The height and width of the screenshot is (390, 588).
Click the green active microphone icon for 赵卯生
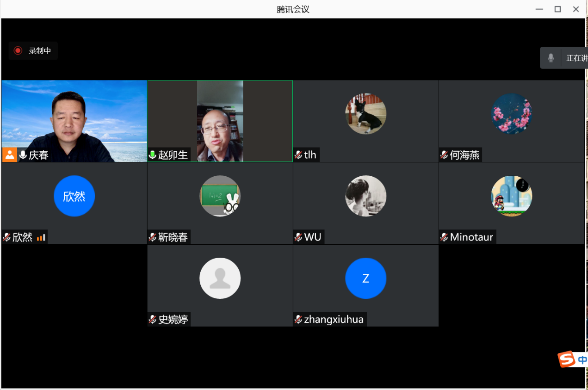(x=152, y=155)
